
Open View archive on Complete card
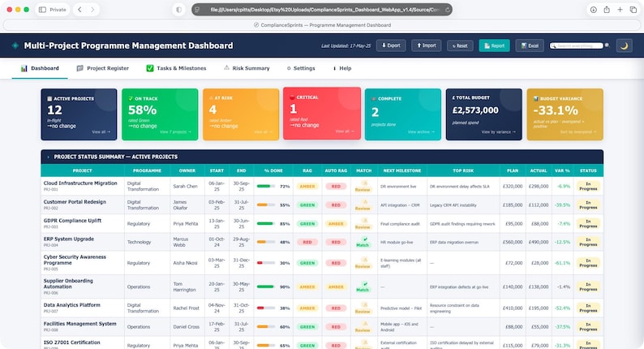point(421,132)
